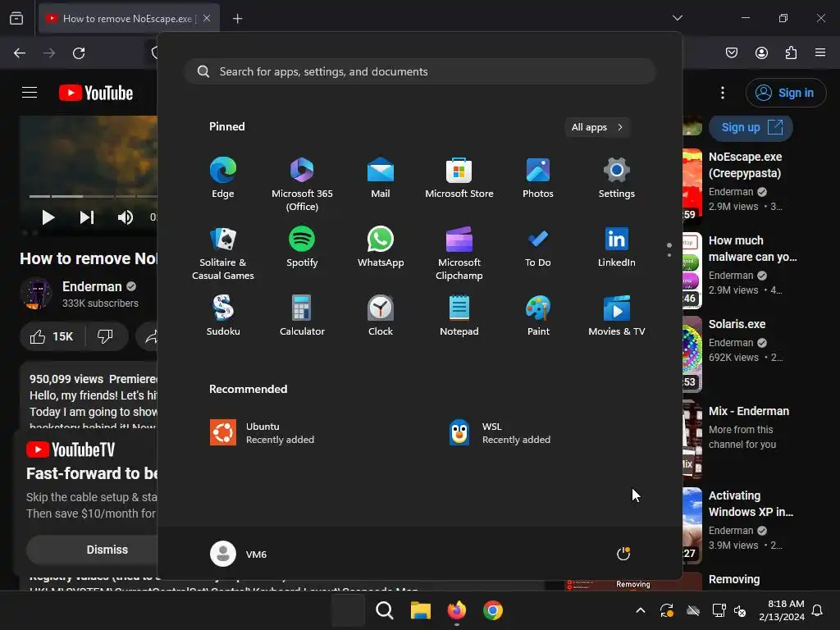Click the muted volume tray icon
The image size is (840, 630).
pos(740,610)
